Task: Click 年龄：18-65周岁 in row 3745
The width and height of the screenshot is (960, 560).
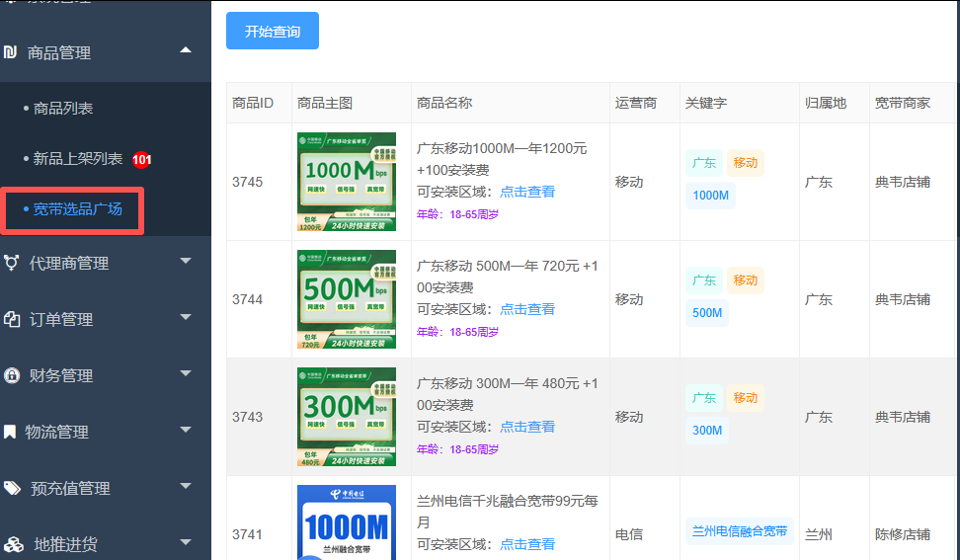Action: click(x=457, y=214)
